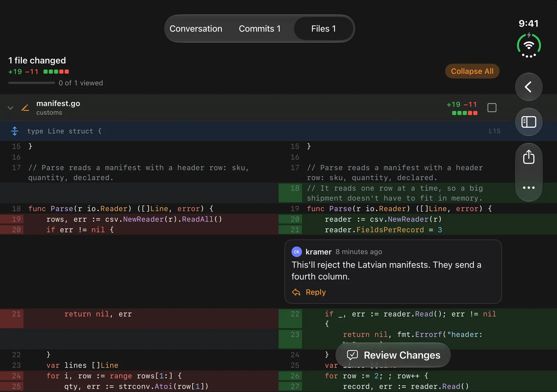Screen dimensions: 557x392
Task: Click the Collapse All button
Action: 472,71
